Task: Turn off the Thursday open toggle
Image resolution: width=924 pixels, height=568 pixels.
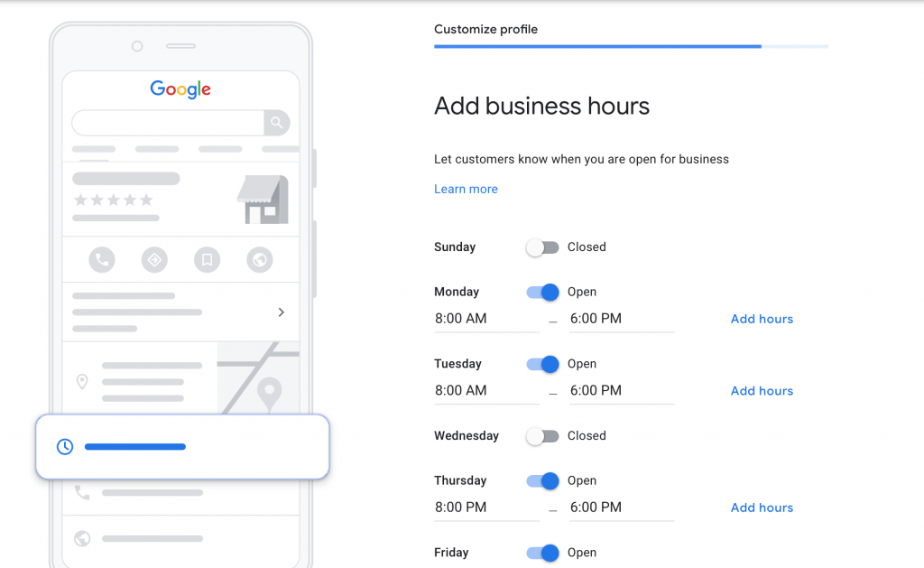Action: 542,480
